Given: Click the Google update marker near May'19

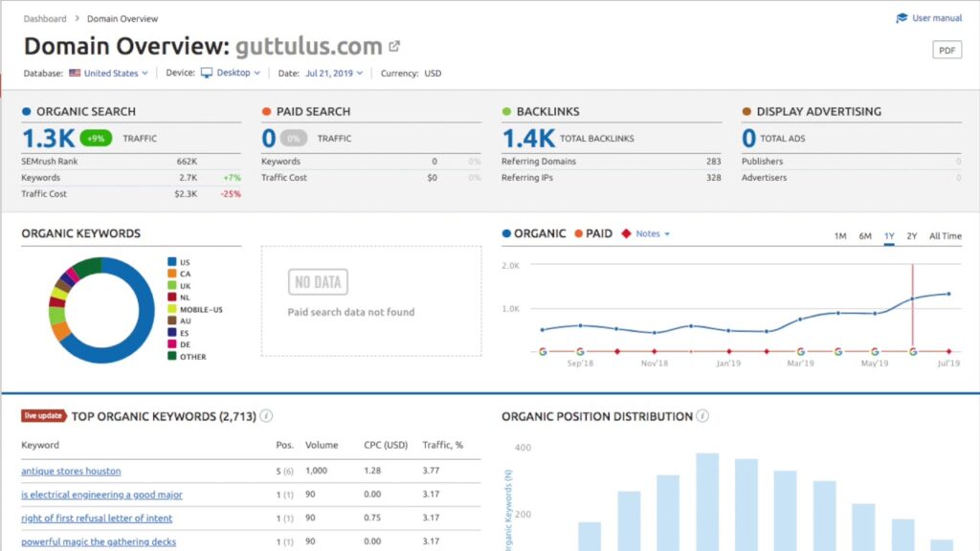Looking at the screenshot, I should [x=875, y=352].
